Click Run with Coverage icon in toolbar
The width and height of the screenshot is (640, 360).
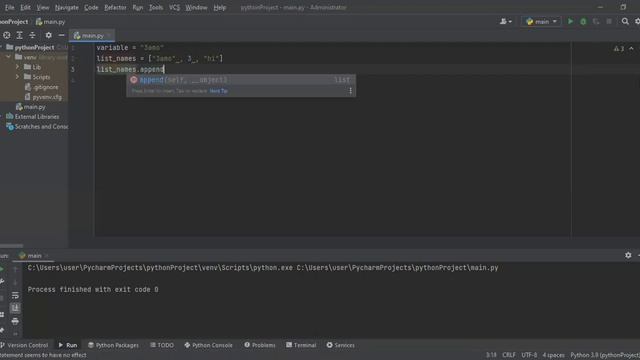point(596,21)
